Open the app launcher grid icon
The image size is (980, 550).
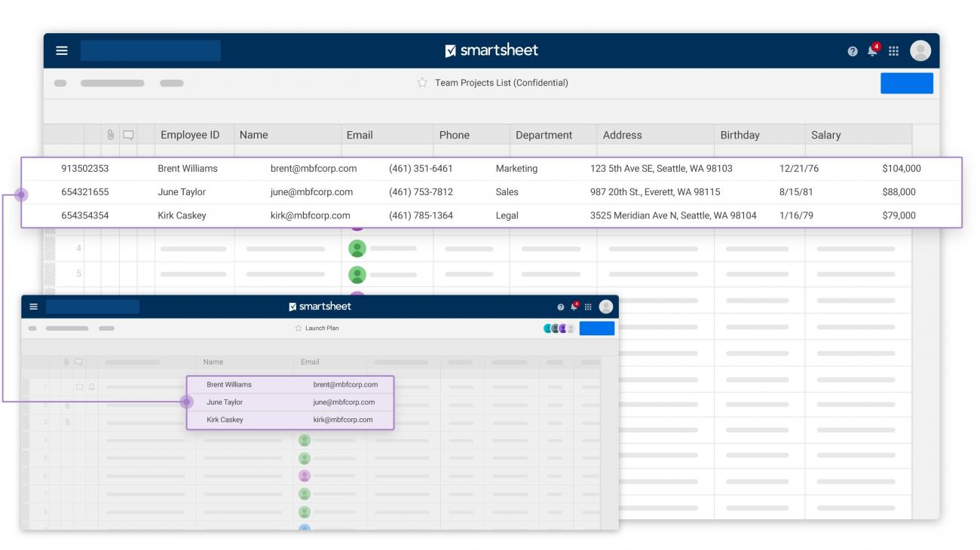[x=894, y=50]
